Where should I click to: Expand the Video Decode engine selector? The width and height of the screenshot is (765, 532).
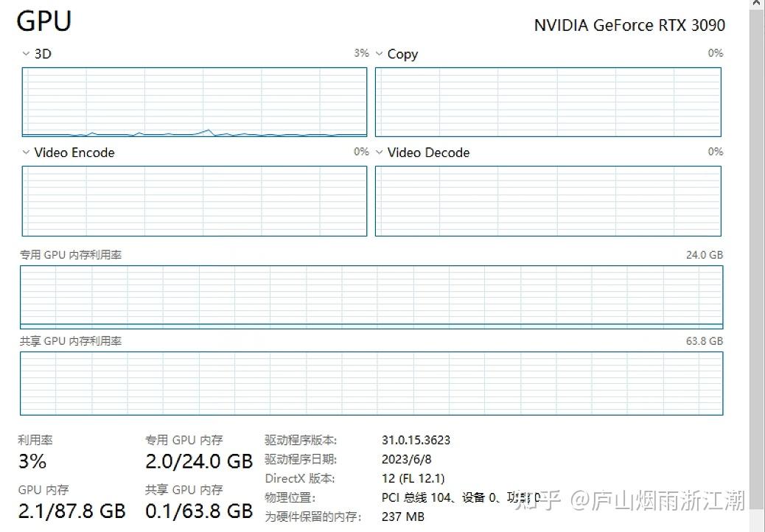tap(380, 153)
